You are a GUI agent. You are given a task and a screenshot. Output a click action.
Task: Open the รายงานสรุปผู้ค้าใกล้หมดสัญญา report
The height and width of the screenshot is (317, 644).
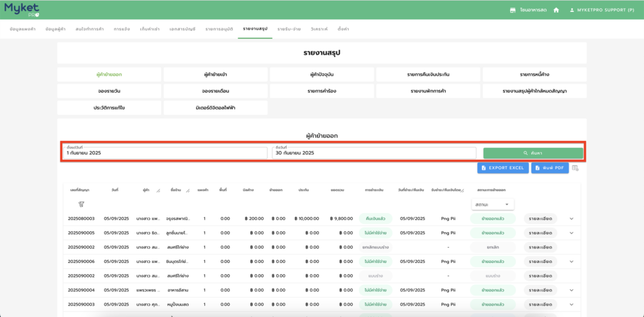[535, 91]
